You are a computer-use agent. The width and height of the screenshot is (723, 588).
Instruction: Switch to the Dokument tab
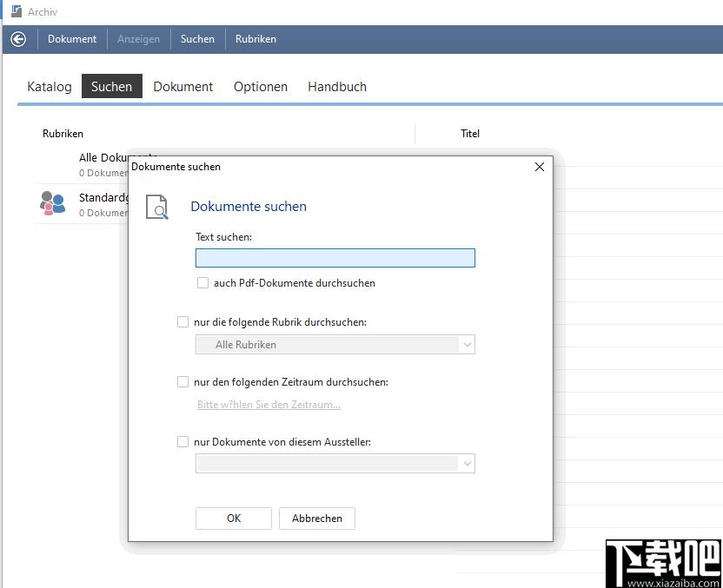183,87
